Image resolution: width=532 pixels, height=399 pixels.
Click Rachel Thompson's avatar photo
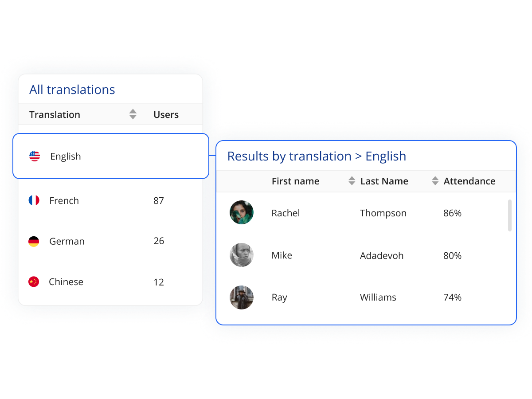point(241,213)
